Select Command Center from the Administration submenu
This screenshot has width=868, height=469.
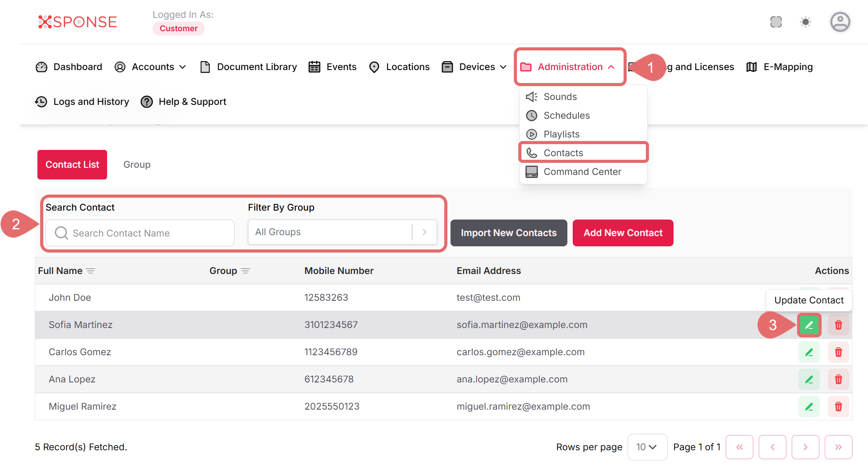(582, 172)
